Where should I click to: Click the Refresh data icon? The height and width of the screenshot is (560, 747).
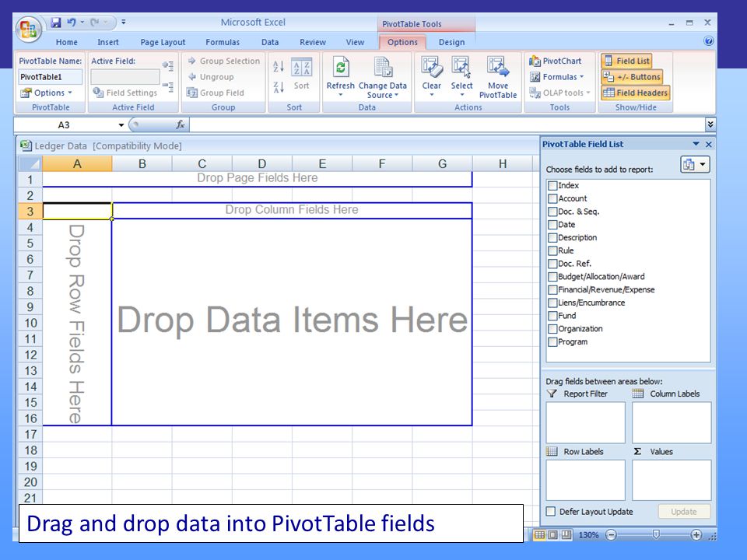341,67
